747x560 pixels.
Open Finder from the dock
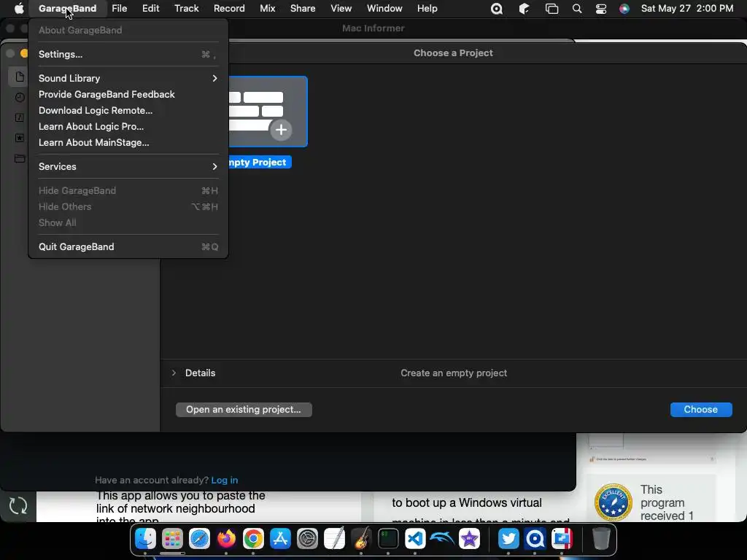tap(145, 539)
